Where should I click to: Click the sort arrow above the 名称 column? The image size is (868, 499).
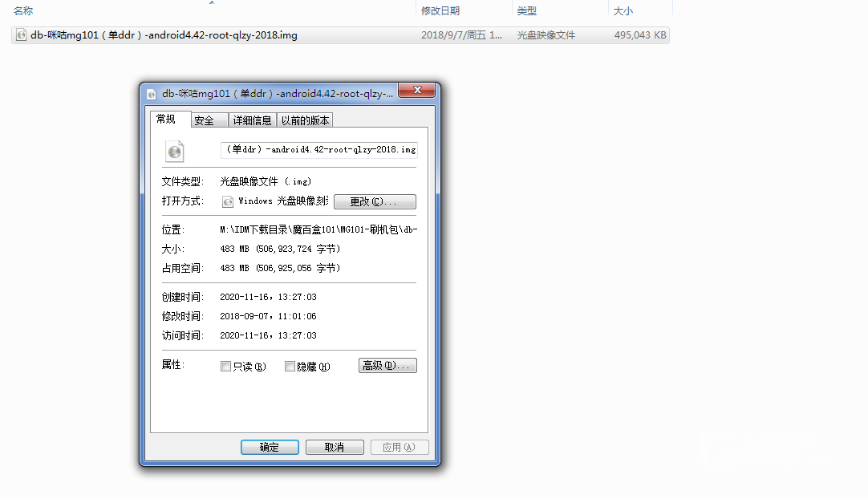pos(212,3)
